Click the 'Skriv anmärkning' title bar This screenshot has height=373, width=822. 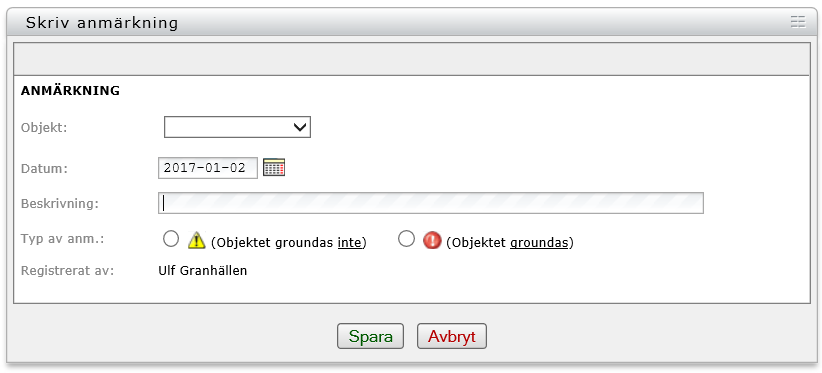[x=411, y=23]
